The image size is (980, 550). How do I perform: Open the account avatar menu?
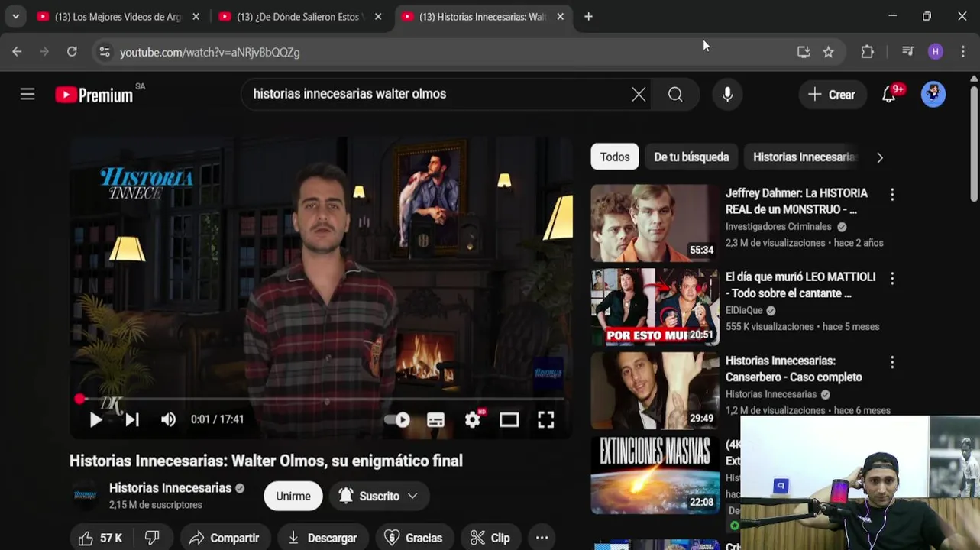[x=933, y=94]
